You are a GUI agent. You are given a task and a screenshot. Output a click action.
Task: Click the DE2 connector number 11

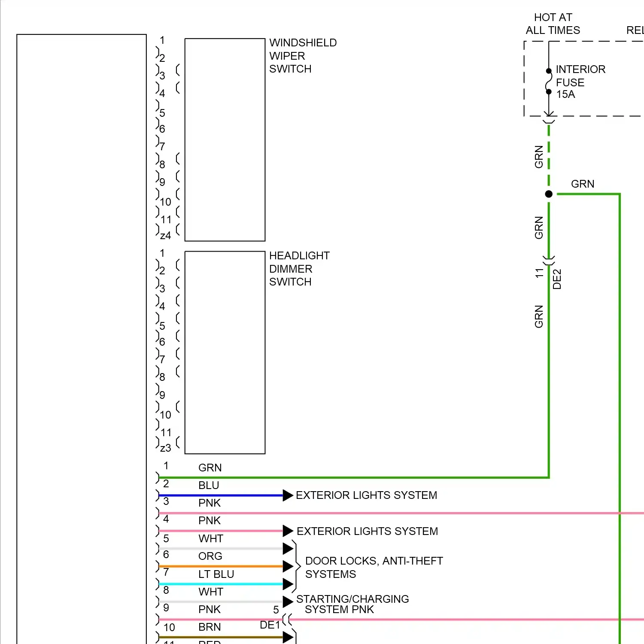coord(540,273)
